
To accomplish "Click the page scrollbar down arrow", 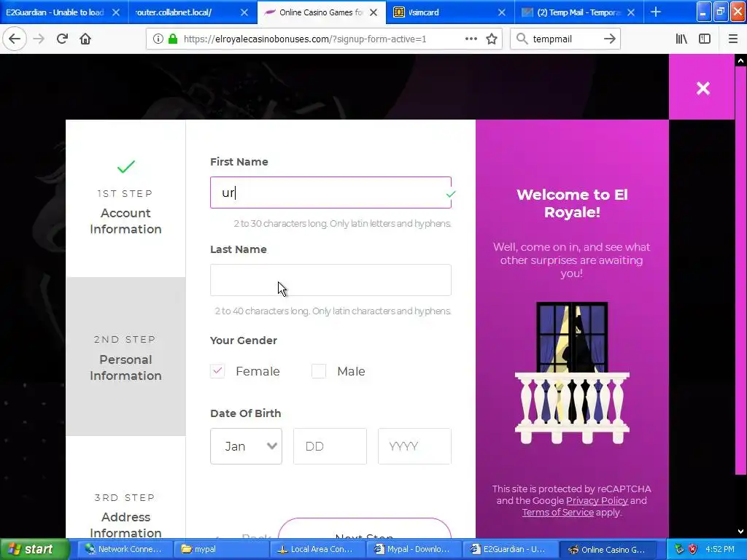I will tap(740, 532).
